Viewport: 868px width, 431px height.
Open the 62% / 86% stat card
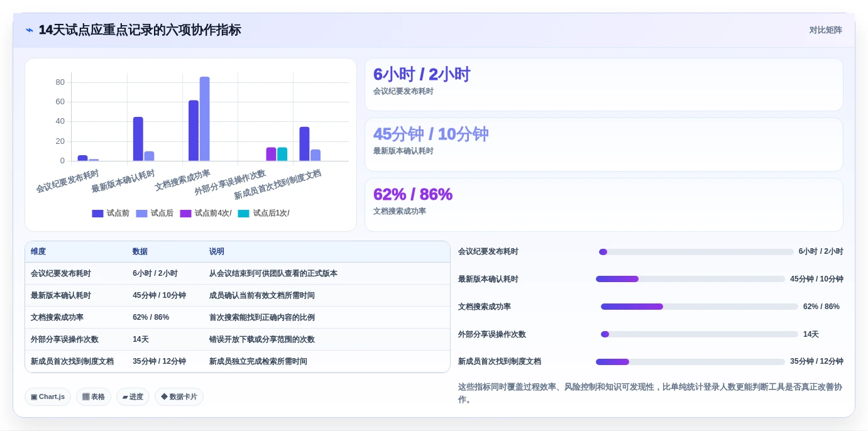(604, 205)
